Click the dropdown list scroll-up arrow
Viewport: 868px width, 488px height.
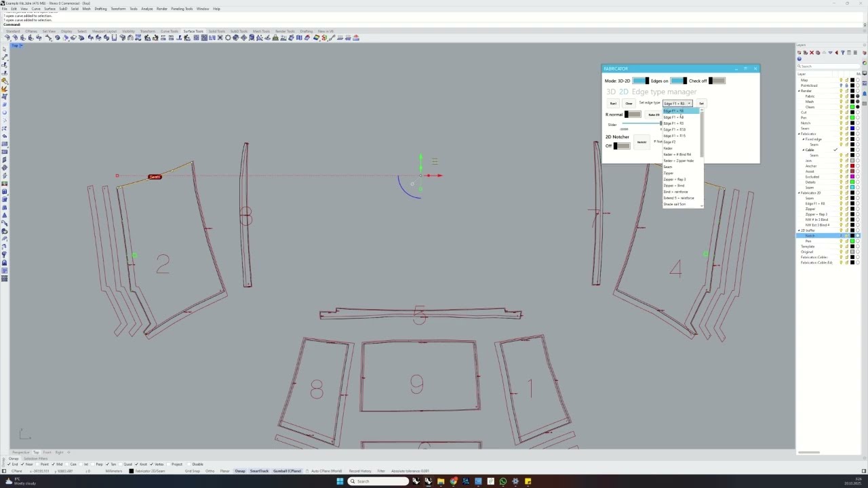[702, 110]
